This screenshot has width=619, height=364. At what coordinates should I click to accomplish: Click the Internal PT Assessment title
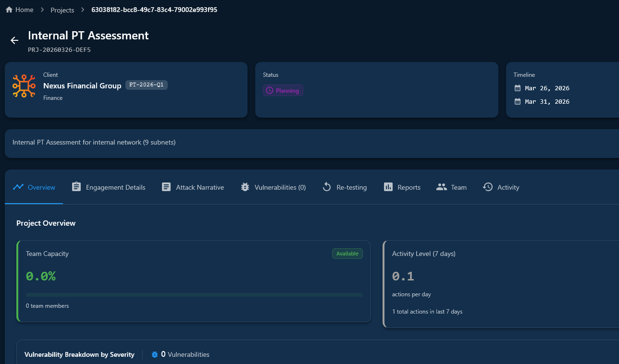pyautogui.click(x=88, y=36)
